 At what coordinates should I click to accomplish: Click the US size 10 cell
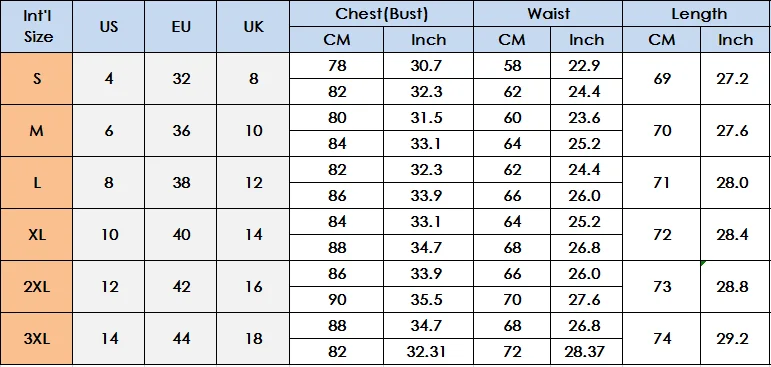click(109, 235)
